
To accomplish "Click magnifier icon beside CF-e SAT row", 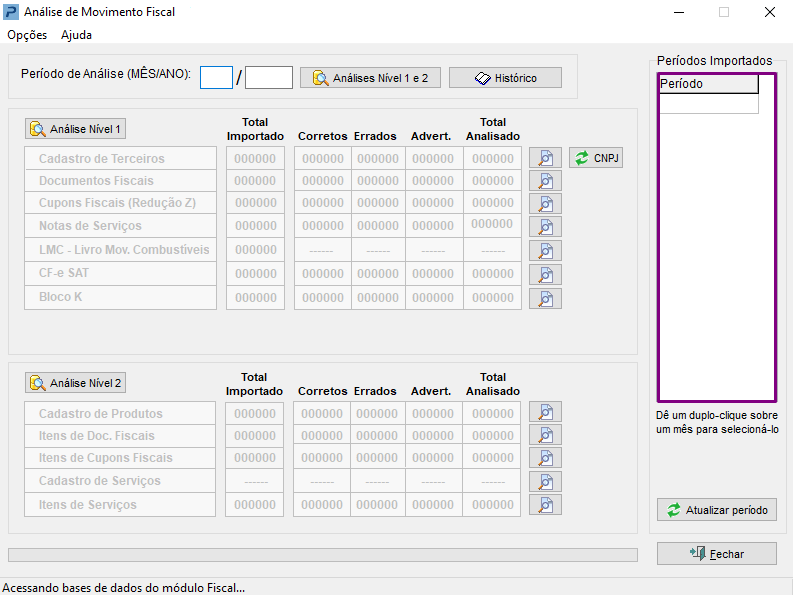I will [x=545, y=274].
